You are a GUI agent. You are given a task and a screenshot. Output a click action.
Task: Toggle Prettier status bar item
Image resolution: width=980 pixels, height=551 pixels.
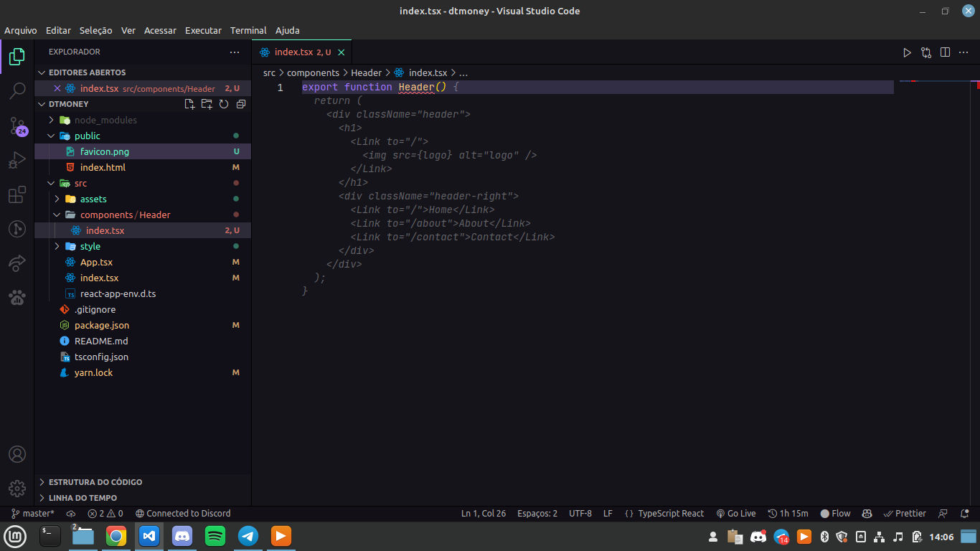(905, 514)
